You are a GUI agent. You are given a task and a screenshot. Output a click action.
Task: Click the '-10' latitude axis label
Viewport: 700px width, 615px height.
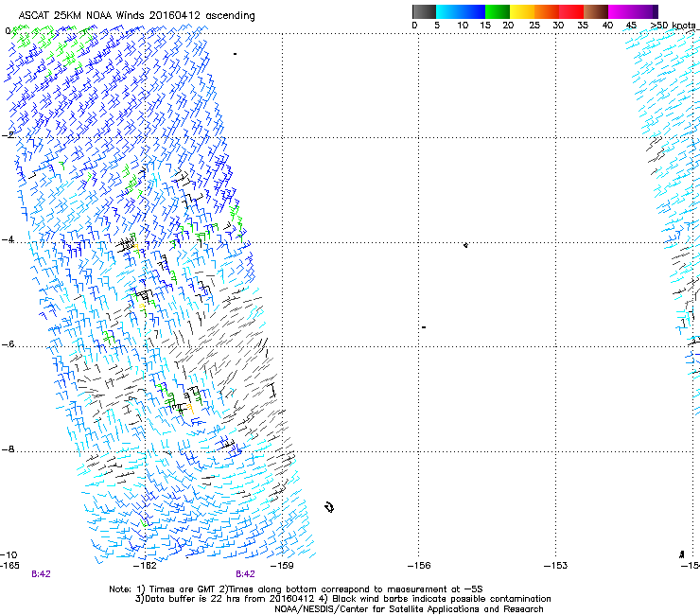(9, 554)
